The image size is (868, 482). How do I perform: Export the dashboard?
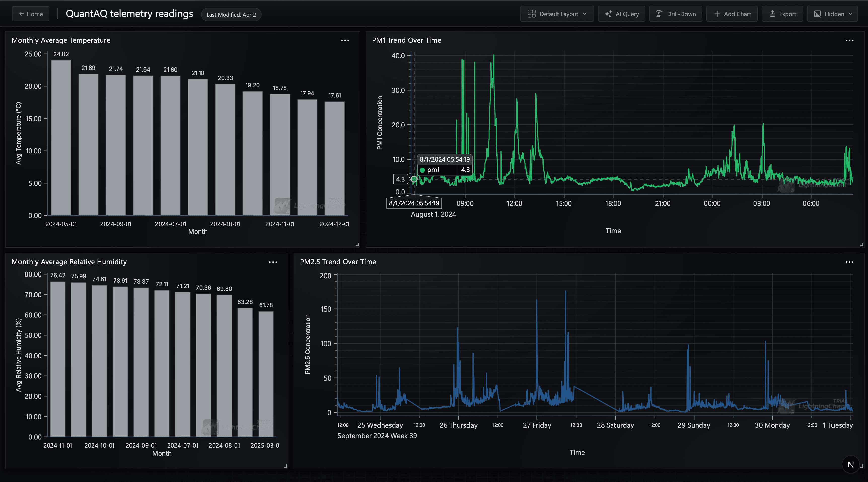(782, 14)
